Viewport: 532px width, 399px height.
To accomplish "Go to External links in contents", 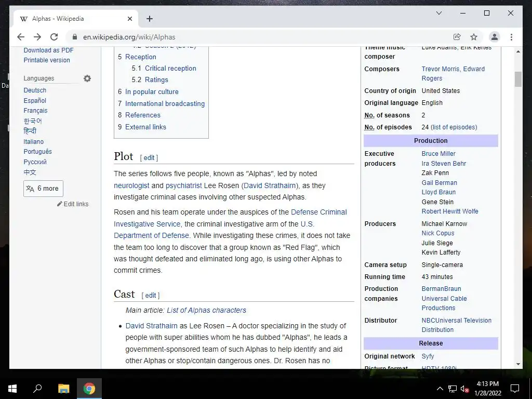I will pos(145,127).
